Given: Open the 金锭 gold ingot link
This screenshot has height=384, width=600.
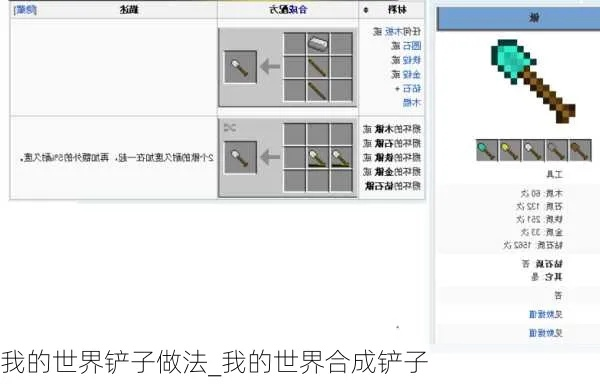Looking at the screenshot, I should pyautogui.click(x=412, y=74).
